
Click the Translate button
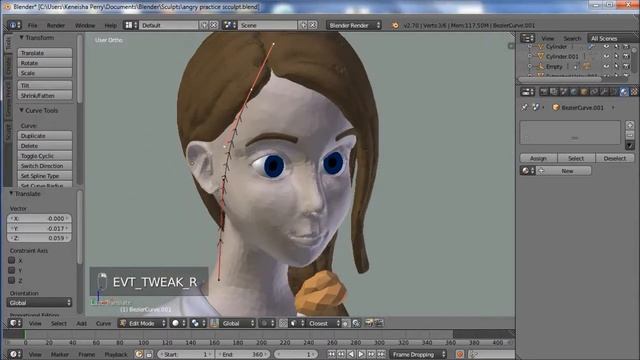pos(45,53)
